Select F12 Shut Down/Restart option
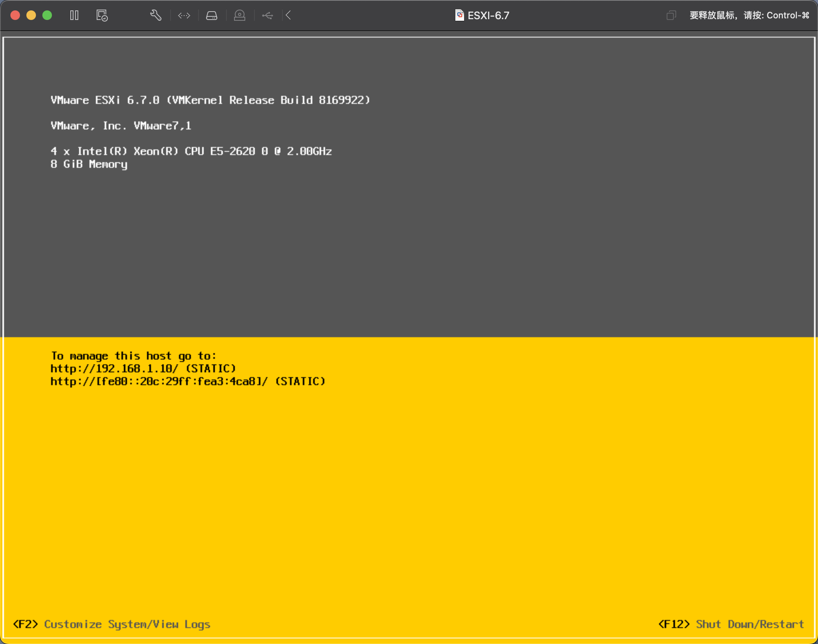The height and width of the screenshot is (644, 818). point(731,624)
